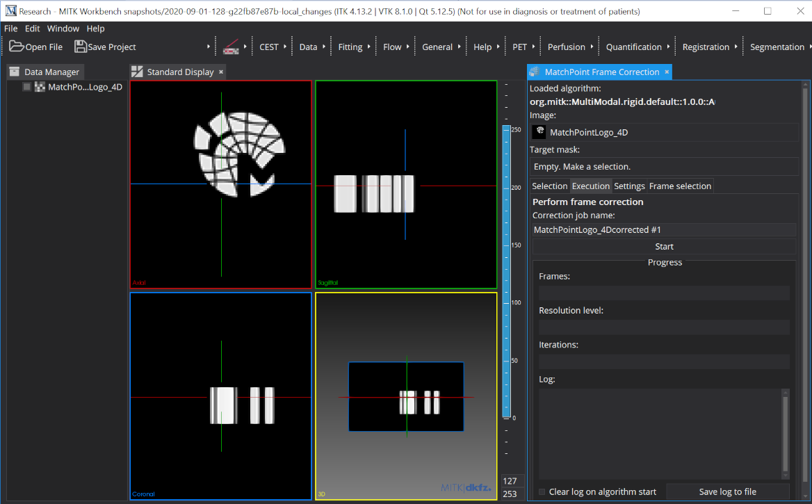Screen dimensions: 812x504
Task: Click the Coronal view window
Action: (221, 396)
